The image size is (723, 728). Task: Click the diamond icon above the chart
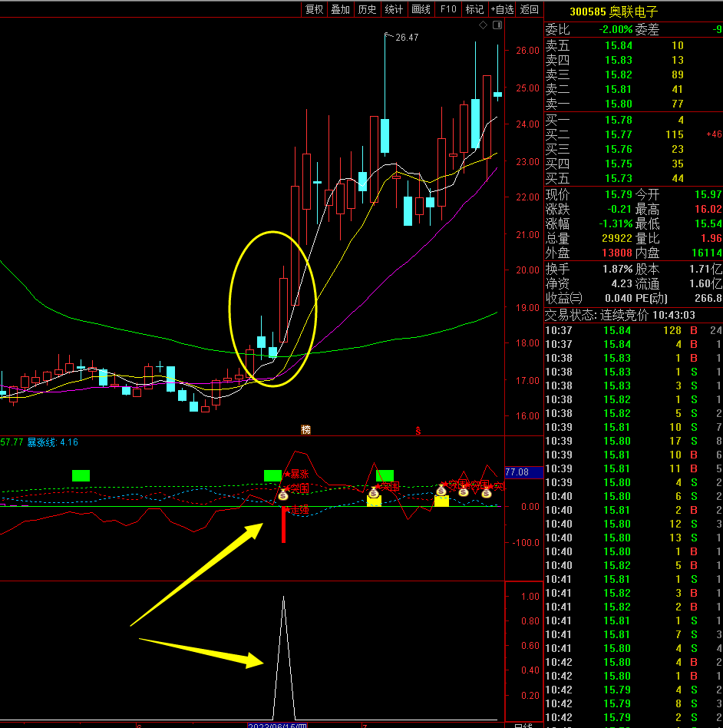point(483,25)
